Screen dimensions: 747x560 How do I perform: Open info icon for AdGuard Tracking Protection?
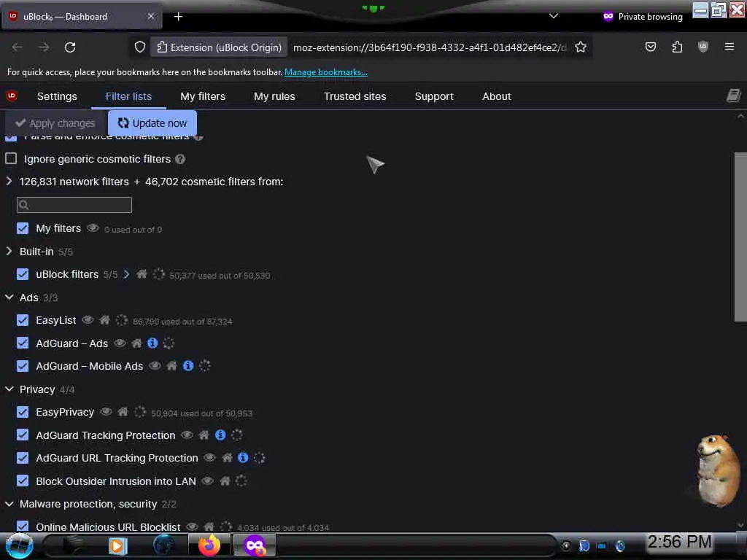[x=220, y=435]
